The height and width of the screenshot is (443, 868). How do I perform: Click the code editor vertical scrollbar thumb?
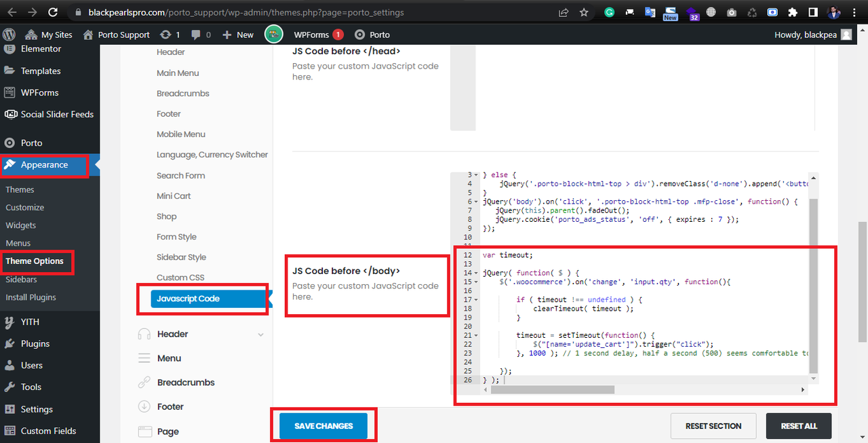[x=814, y=286]
